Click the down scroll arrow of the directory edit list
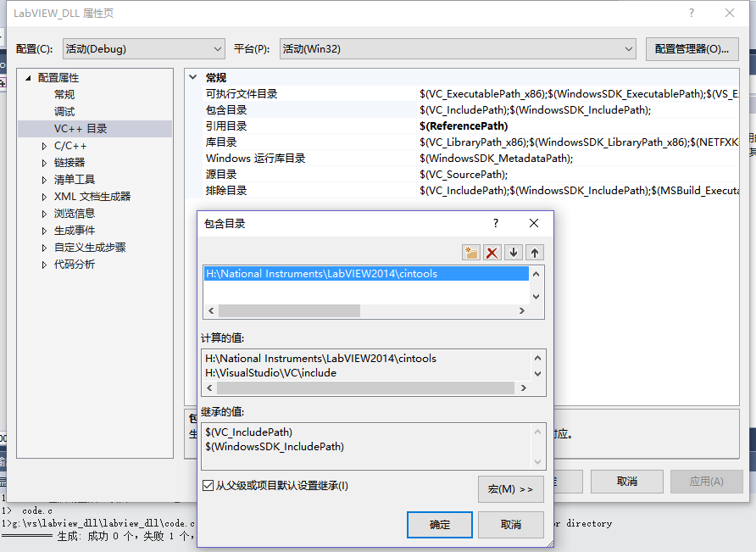This screenshot has width=756, height=552. 536,296
